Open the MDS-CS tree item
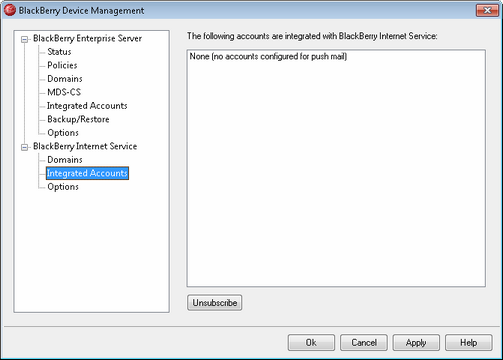Image resolution: width=503 pixels, height=360 pixels. [64, 92]
